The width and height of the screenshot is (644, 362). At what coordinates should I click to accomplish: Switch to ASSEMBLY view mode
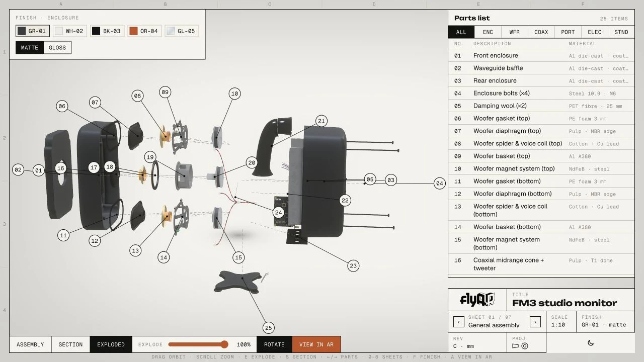pyautogui.click(x=30, y=344)
